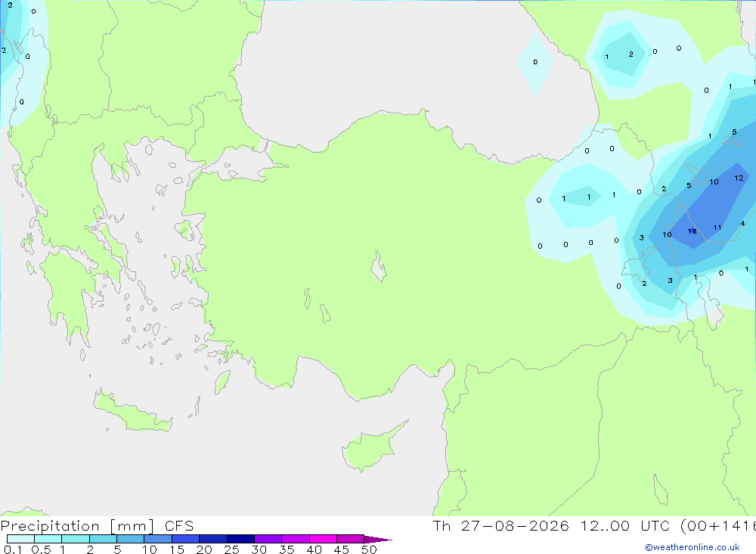This screenshot has width=756, height=554.
Task: Click the 15–20 mm legend color swatch
Action: pyautogui.click(x=186, y=539)
